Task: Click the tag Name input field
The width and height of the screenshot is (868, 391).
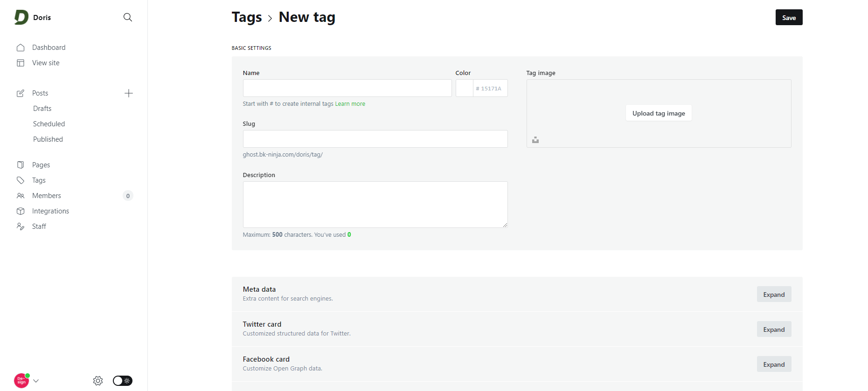Action: (x=347, y=88)
